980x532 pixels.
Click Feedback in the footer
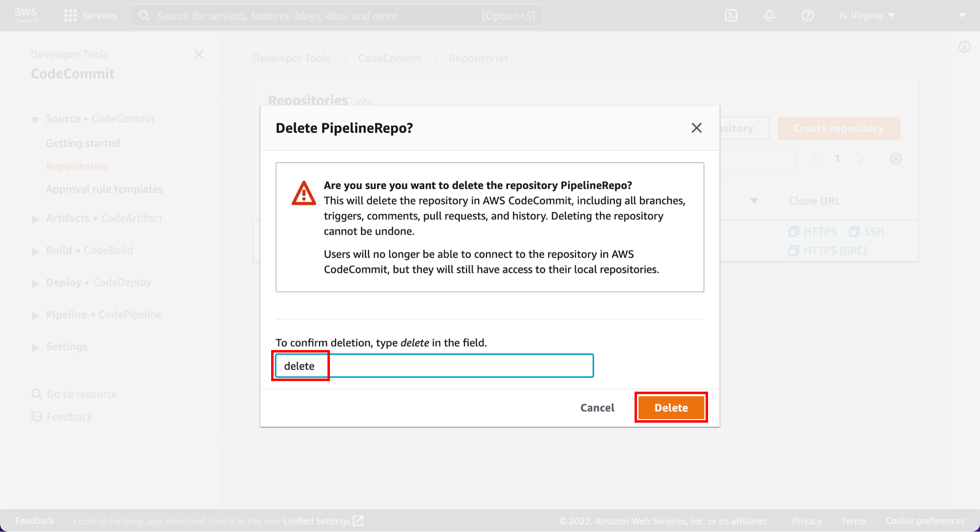tap(35, 521)
